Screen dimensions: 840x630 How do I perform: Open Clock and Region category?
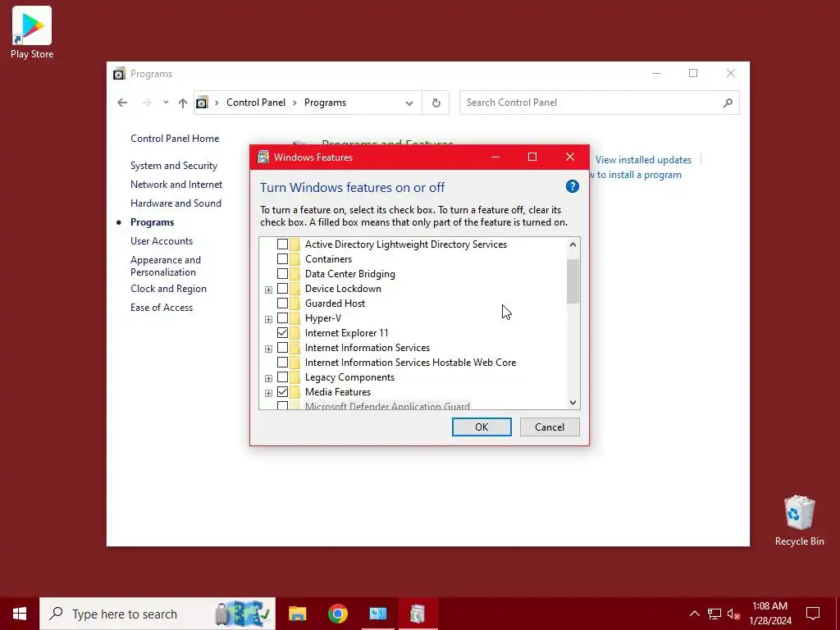168,288
